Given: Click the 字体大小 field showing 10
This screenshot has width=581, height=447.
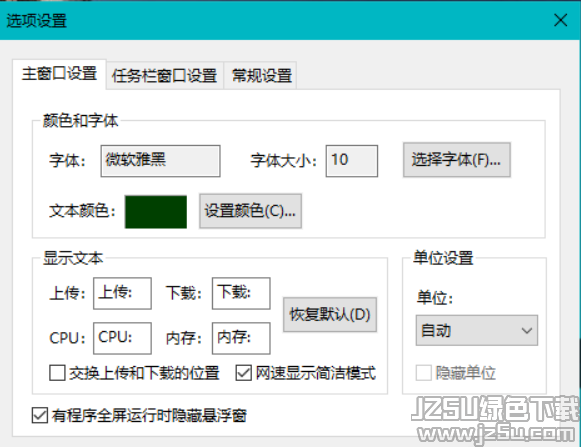Looking at the screenshot, I should pos(352,161).
